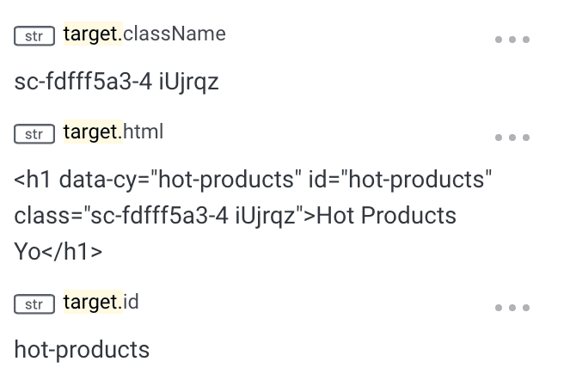Open three-dot menu for target.id
The width and height of the screenshot is (564, 392).
coord(512,308)
